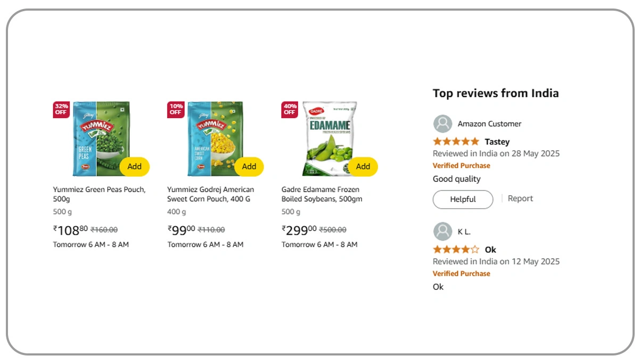This screenshot has width=640, height=364.
Task: Open the 'Ok' review title
Action: 490,249
